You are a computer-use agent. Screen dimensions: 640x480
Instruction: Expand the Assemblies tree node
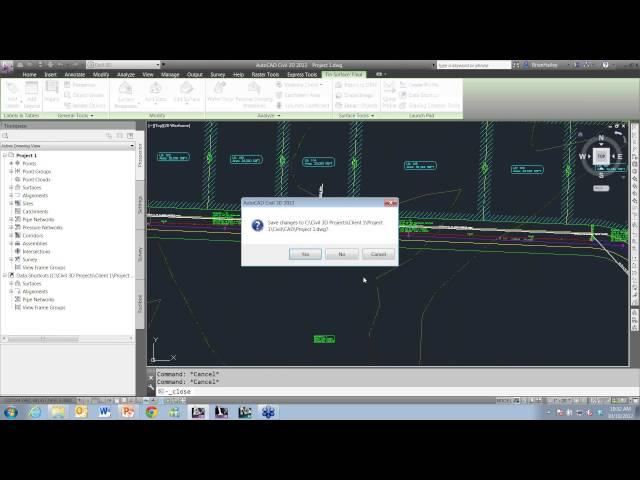[x=11, y=243]
